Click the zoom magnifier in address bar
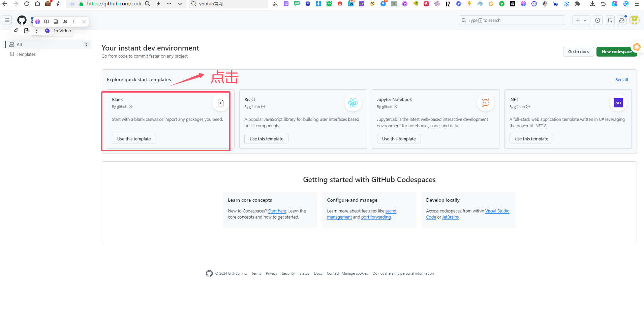 click(148, 4)
